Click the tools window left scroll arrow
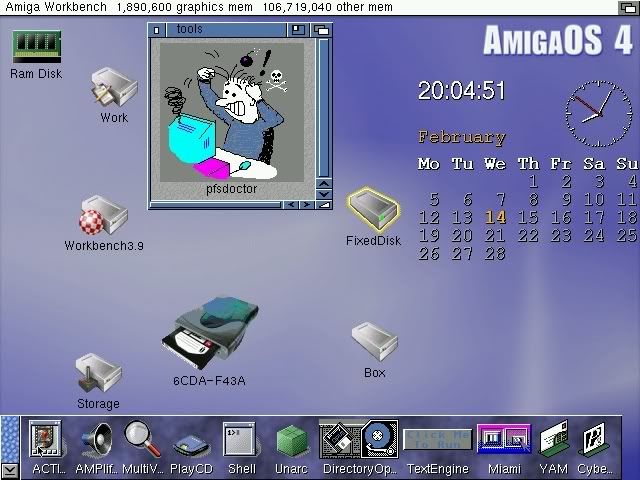 (291, 204)
